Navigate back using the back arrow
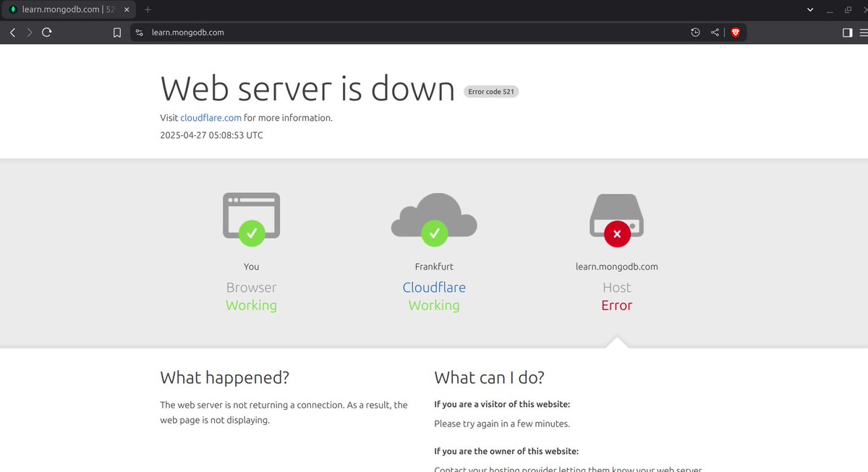868x472 pixels. click(12, 32)
